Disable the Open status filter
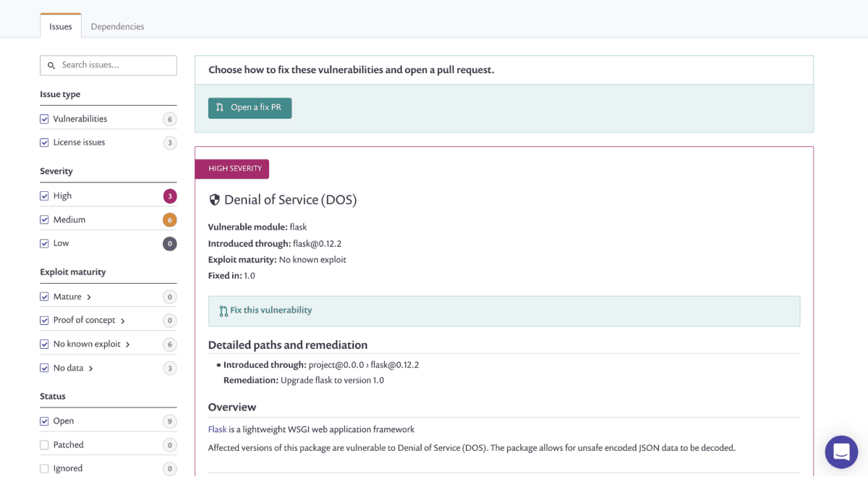 pyautogui.click(x=44, y=421)
